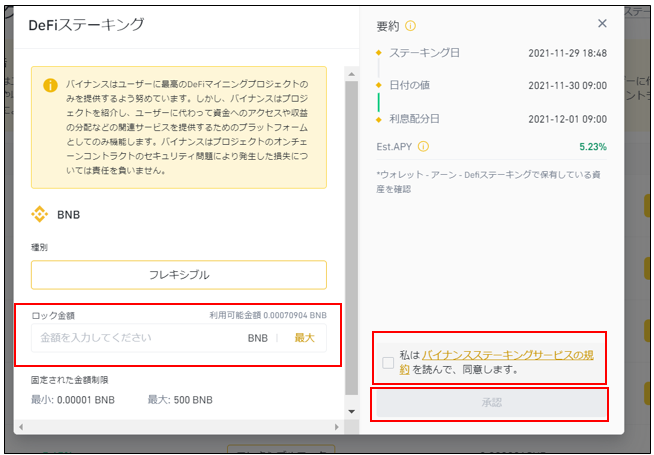This screenshot has width=654, height=455.
Task: Check the Binance staking terms agreement checkbox
Action: pos(388,362)
